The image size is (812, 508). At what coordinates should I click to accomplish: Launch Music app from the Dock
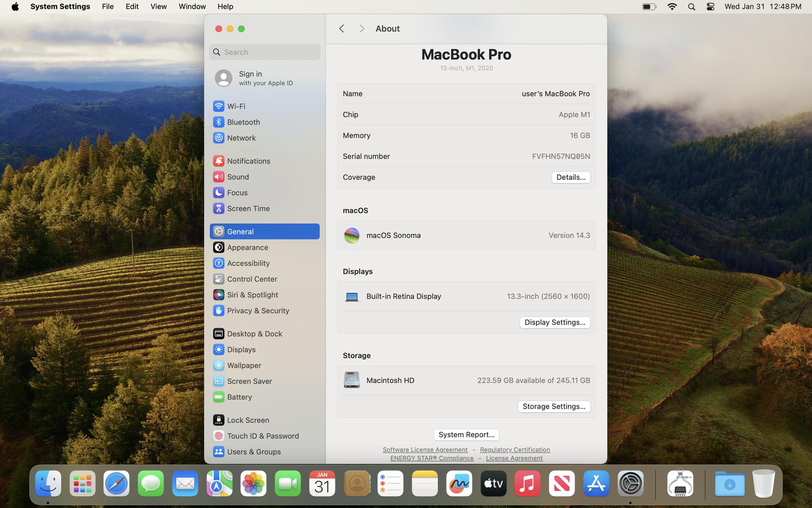point(527,484)
